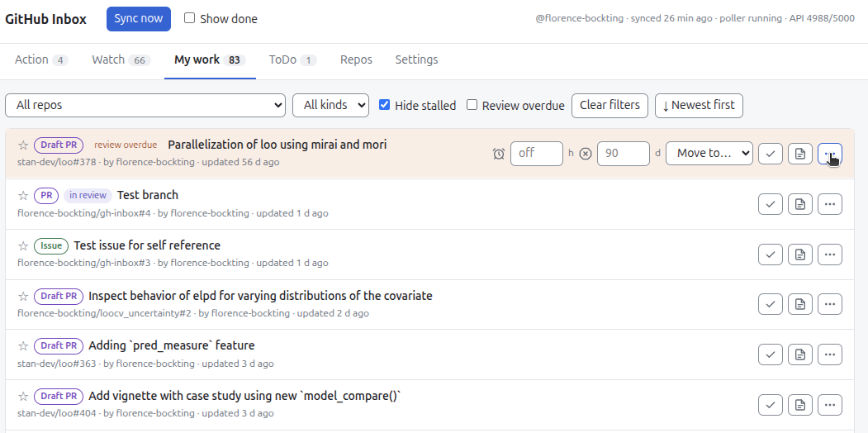The image size is (868, 433).
Task: Click stan-dev/loo#363 reference text
Action: (x=56, y=364)
